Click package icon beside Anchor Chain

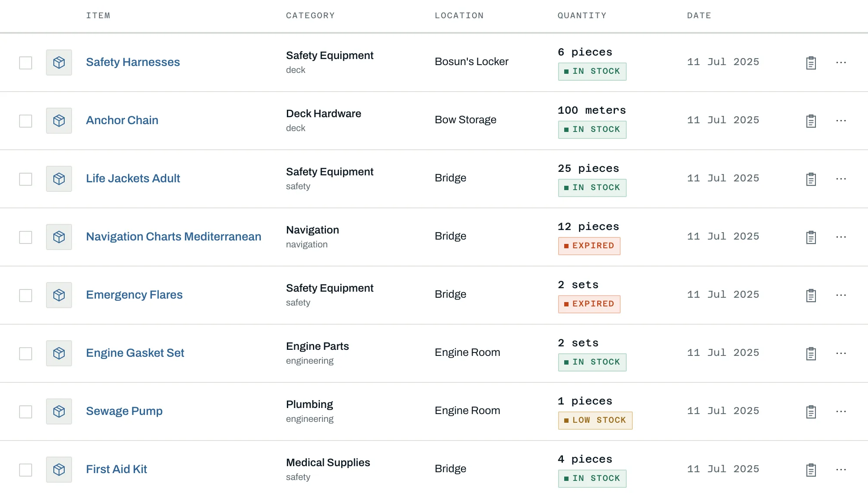coord(59,121)
